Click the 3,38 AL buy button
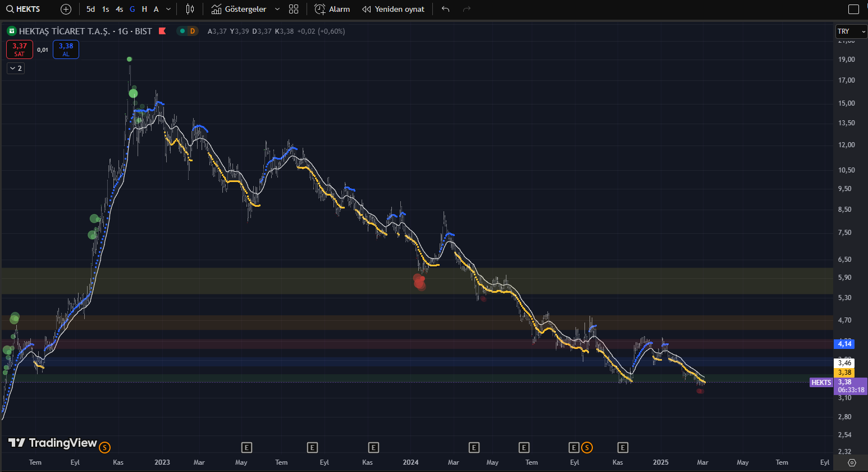This screenshot has height=472, width=868. 66,49
